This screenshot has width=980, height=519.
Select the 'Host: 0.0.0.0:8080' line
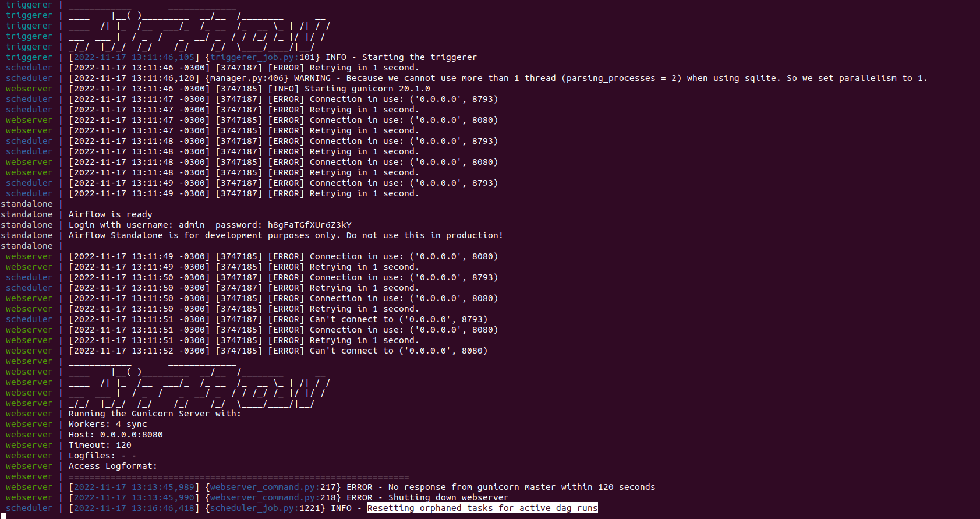click(x=116, y=435)
